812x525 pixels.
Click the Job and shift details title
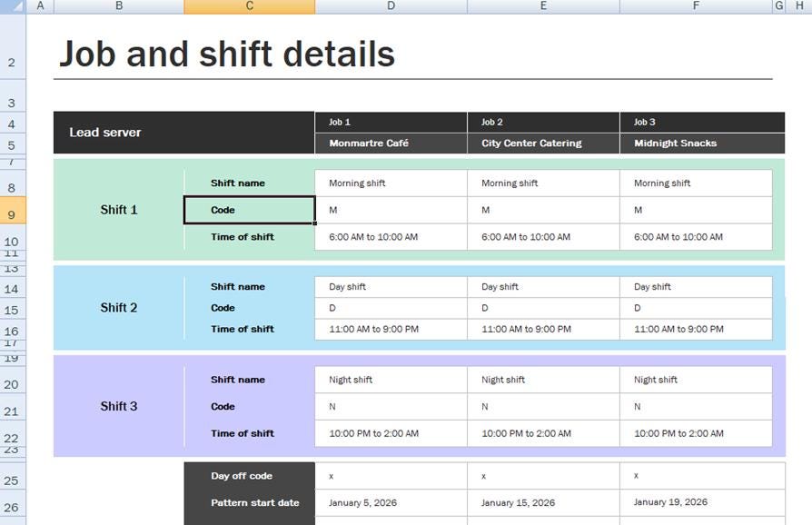pyautogui.click(x=226, y=54)
